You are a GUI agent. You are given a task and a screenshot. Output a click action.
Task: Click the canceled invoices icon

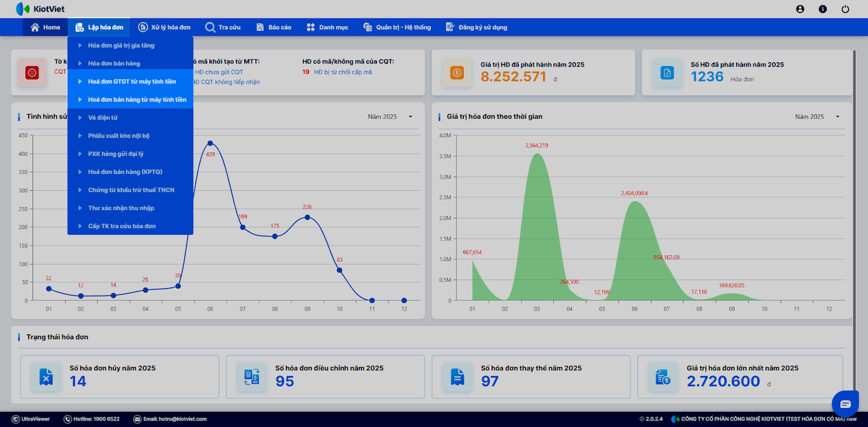tap(47, 377)
